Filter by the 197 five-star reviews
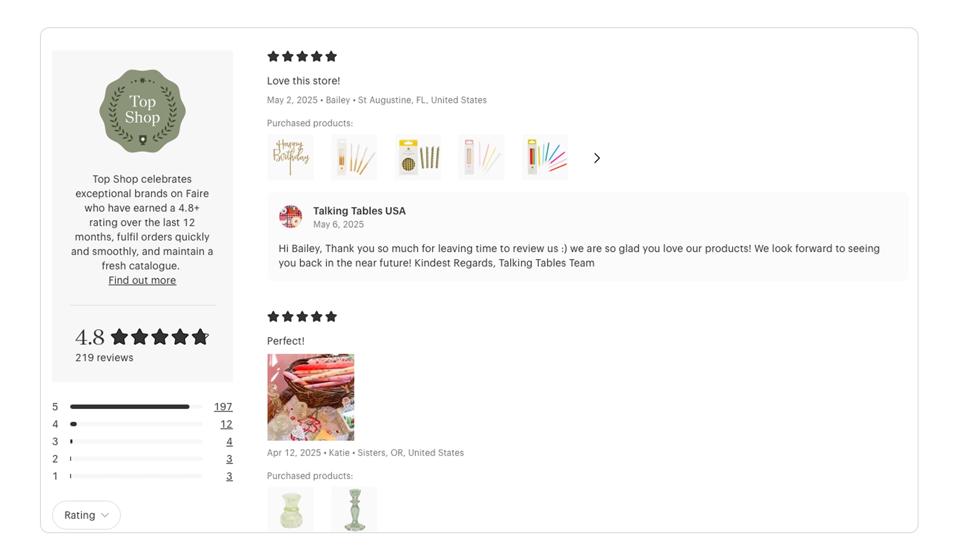The image size is (959, 560). tap(223, 407)
